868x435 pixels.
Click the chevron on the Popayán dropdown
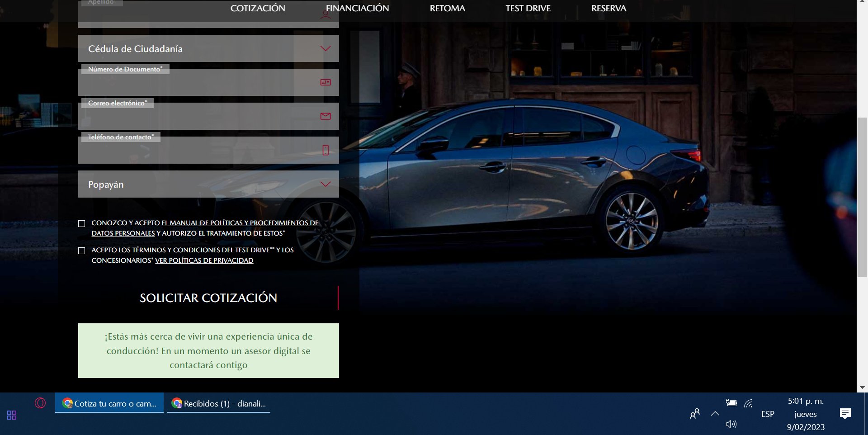(325, 184)
